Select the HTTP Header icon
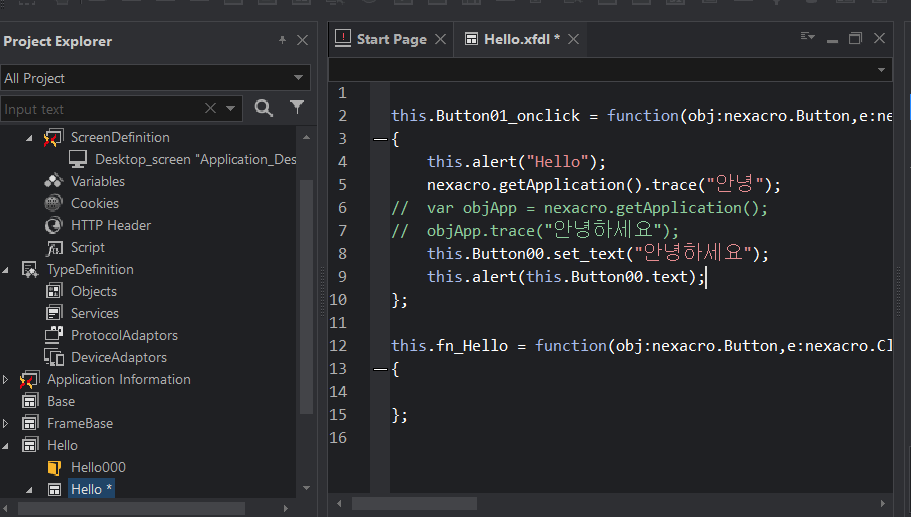The width and height of the screenshot is (911, 517). pos(53,225)
